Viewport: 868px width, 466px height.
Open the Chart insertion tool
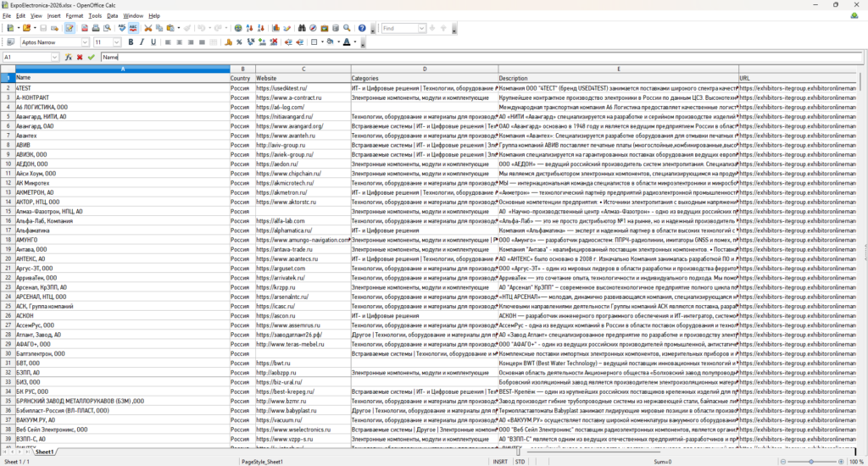click(276, 28)
